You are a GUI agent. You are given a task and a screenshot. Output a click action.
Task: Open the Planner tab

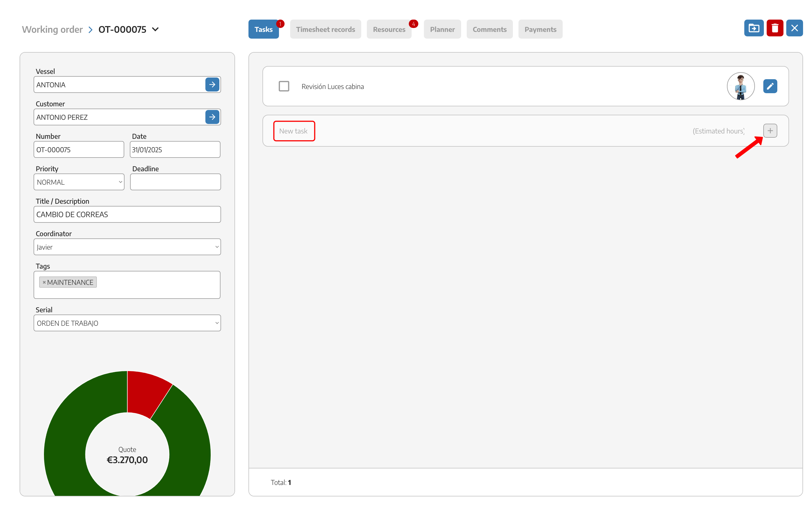[x=442, y=29]
